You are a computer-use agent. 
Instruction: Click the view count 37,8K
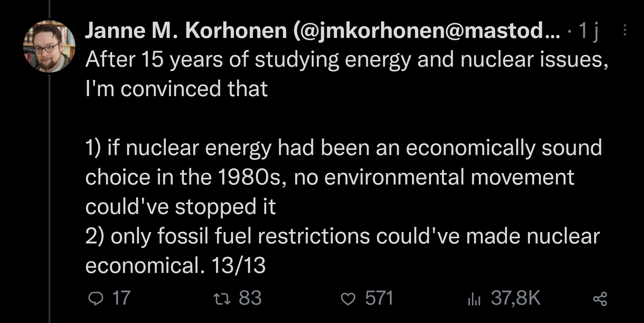516,298
